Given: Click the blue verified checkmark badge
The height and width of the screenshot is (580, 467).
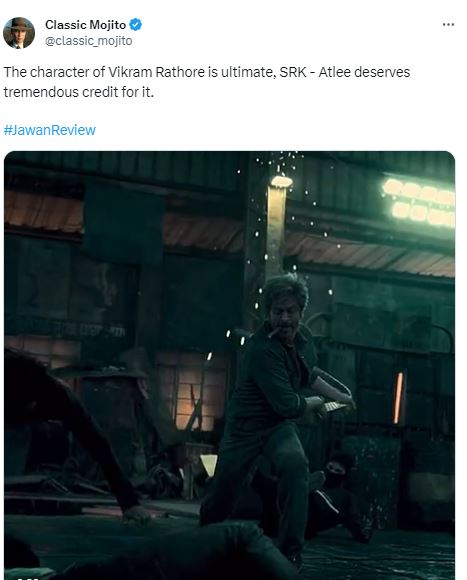Looking at the screenshot, I should [136, 24].
